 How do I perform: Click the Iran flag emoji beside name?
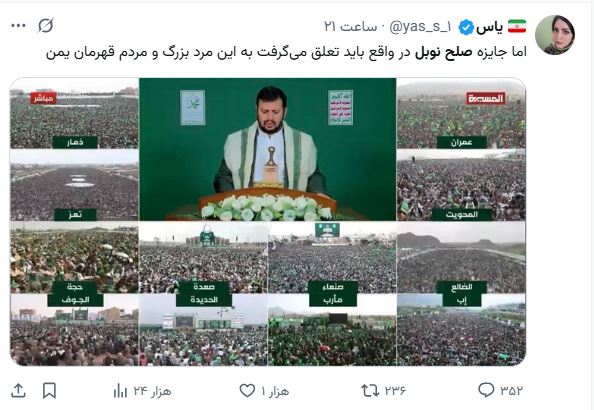[517, 27]
